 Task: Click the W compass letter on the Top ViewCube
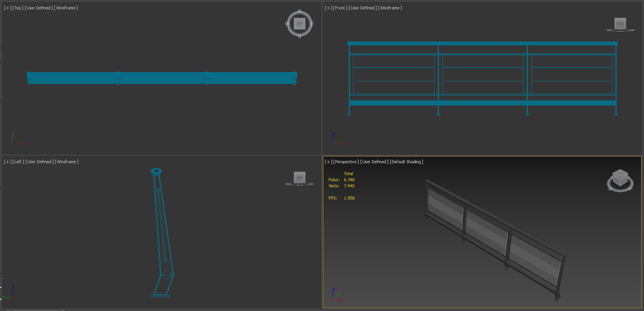[x=287, y=24]
